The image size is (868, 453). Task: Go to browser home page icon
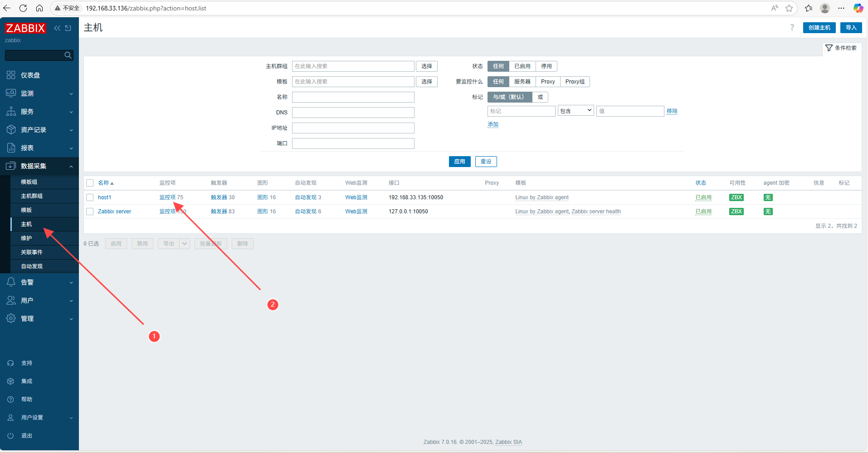[39, 8]
